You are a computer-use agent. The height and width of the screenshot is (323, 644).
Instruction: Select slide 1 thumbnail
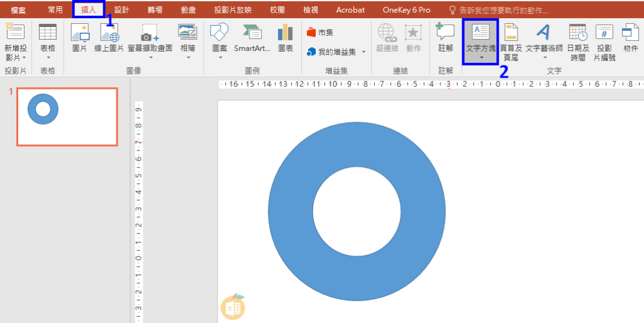pyautogui.click(x=67, y=116)
